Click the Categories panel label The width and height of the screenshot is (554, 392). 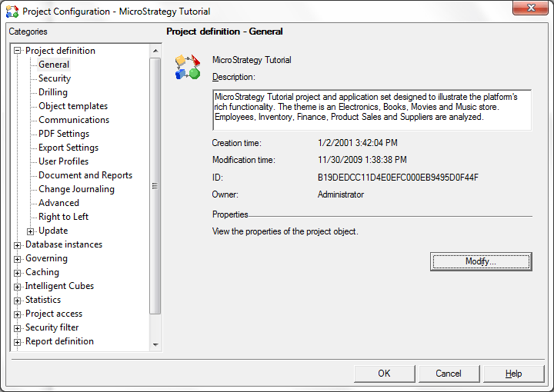click(x=28, y=32)
